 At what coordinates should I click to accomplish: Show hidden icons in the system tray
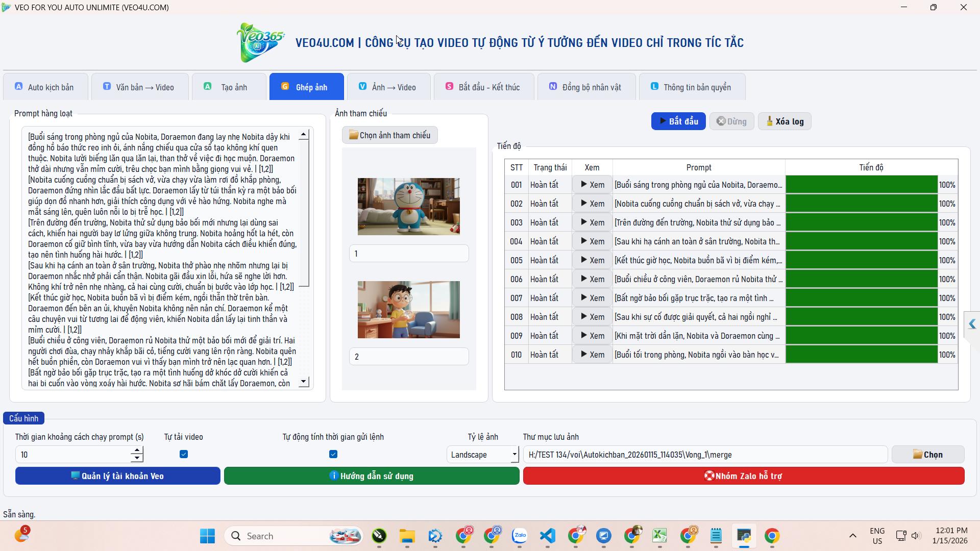pos(852,536)
